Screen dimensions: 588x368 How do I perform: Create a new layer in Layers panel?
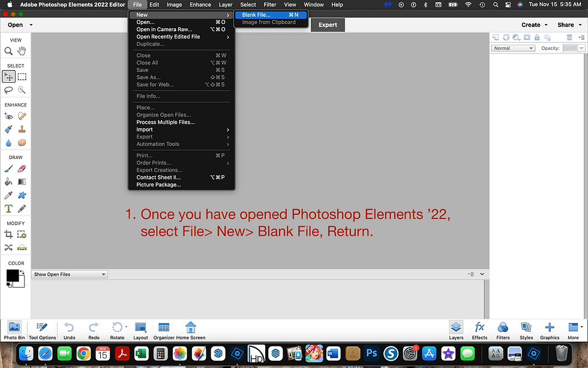[496, 37]
